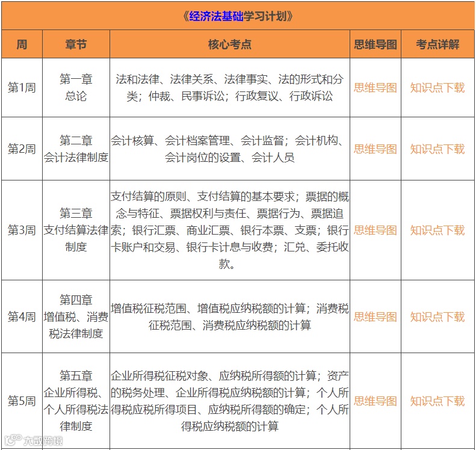Select the 第5周 cell
Screen dimensions: 476x450
tap(22, 401)
